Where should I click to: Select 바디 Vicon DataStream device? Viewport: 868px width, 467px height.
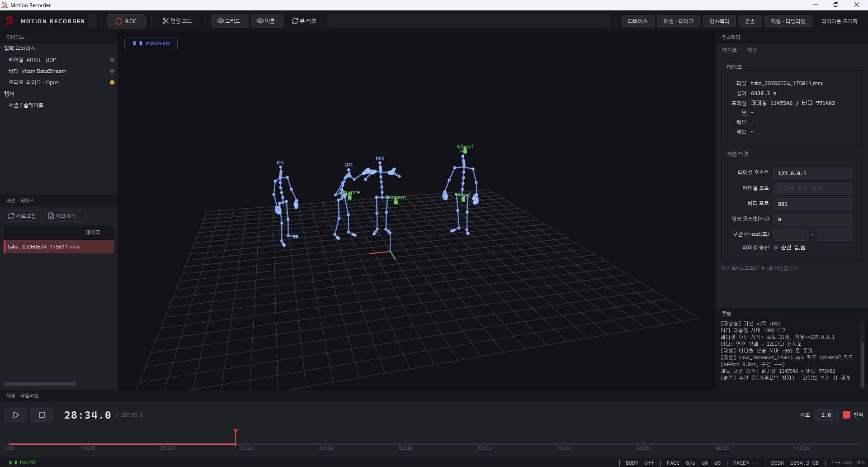point(59,71)
